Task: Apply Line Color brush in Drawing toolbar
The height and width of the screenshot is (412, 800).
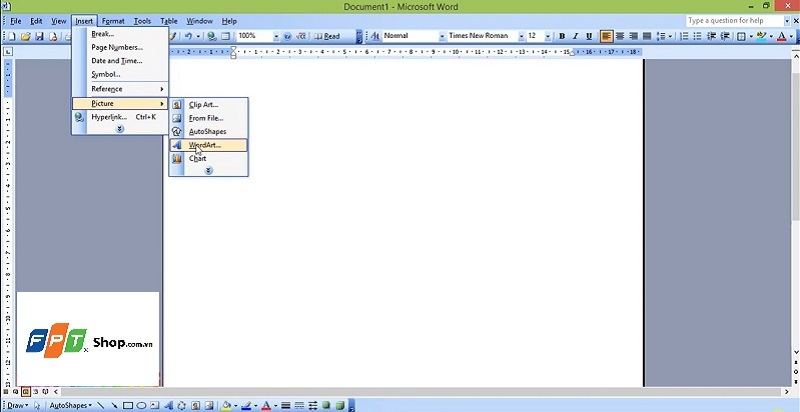Action: coord(245,406)
